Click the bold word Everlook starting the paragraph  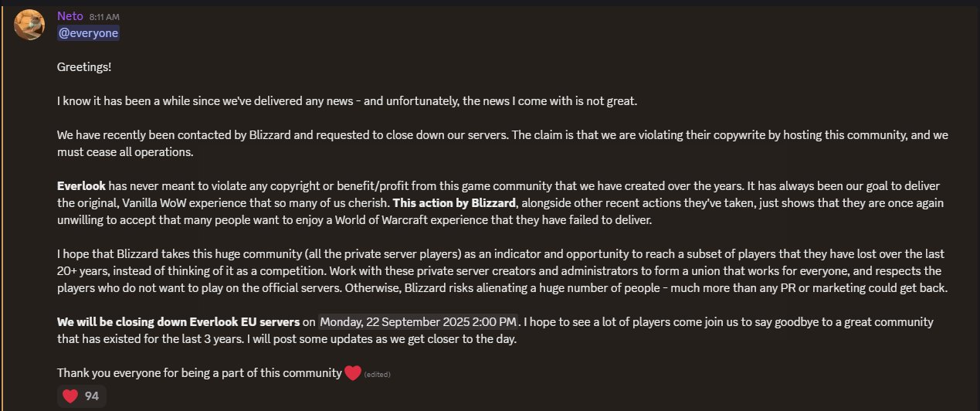81,186
